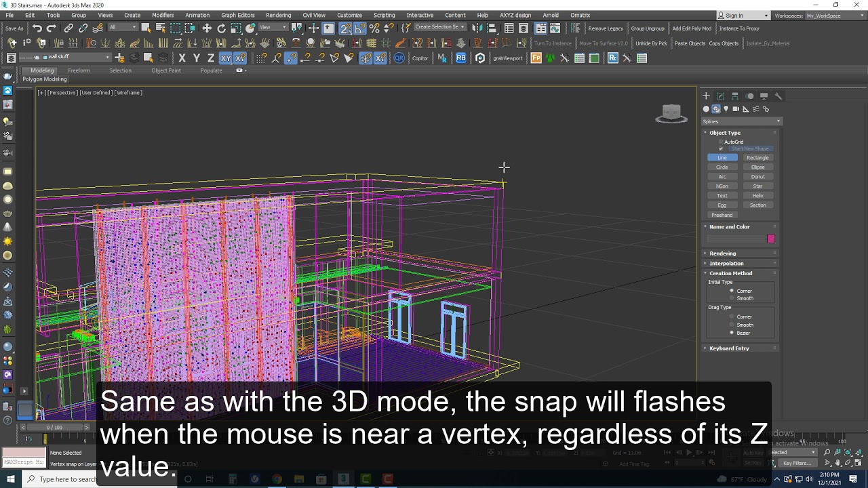
Task: Select the Select and Link tool
Action: [68, 28]
